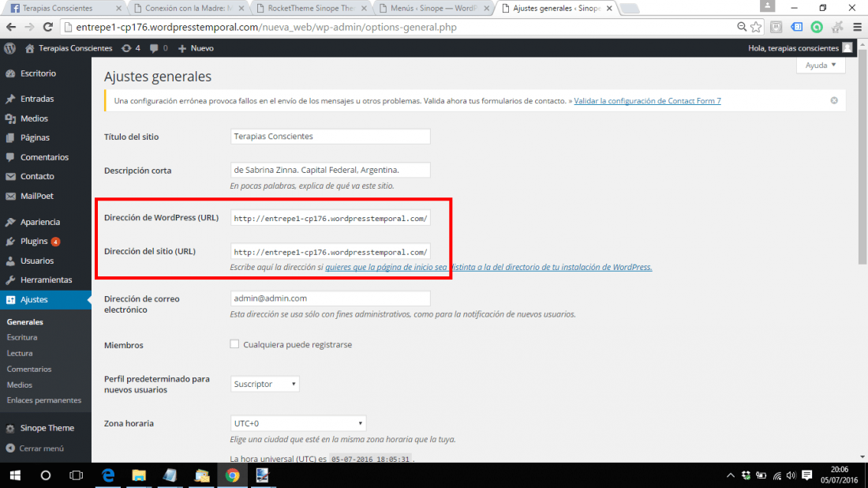Enable Cualquiera puede registrarse checkbox

click(x=234, y=344)
